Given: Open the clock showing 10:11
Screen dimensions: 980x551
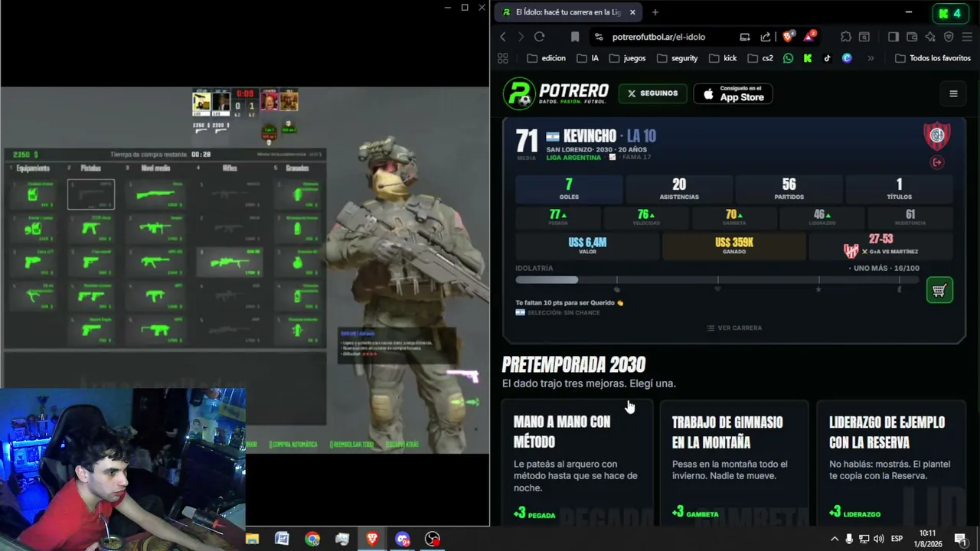Looking at the screenshot, I should (927, 538).
